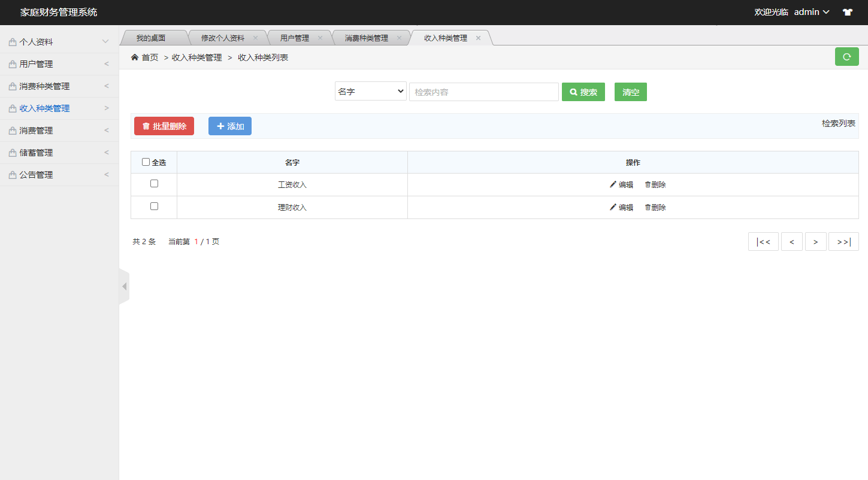868x480 pixels.
Task: Click inside the 检索内容 input field
Action: tap(483, 92)
